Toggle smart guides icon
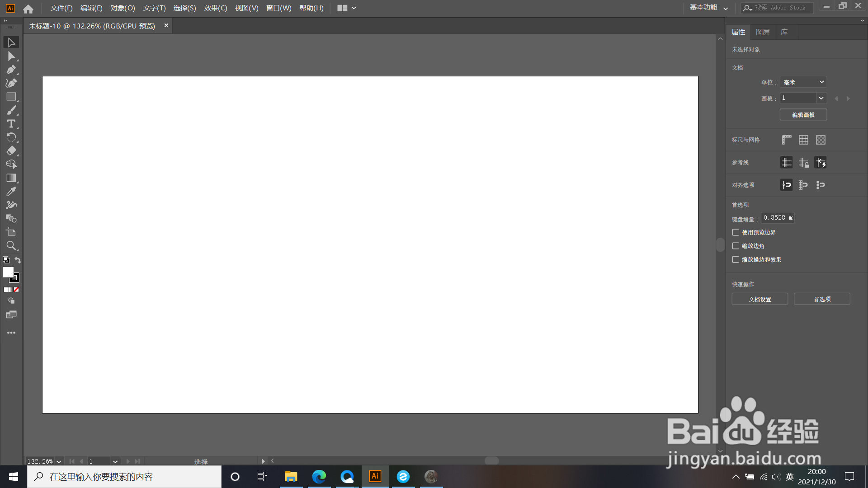This screenshot has height=488, width=868. [x=821, y=163]
